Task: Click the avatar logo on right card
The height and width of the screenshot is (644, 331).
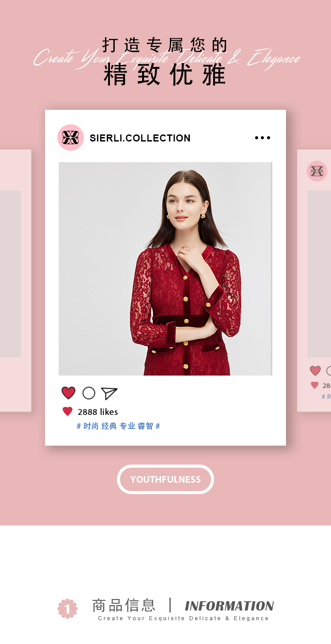Action: pyautogui.click(x=317, y=171)
